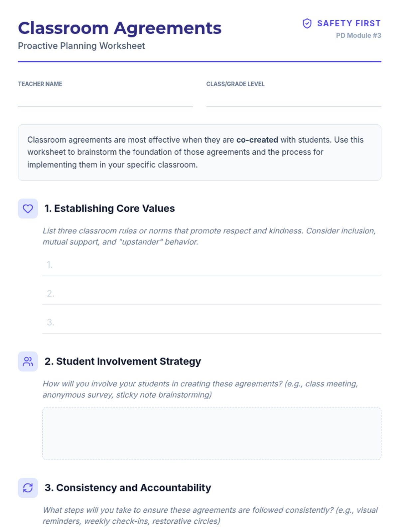
Task: Click the PD Module #3 label
Action: (x=358, y=36)
